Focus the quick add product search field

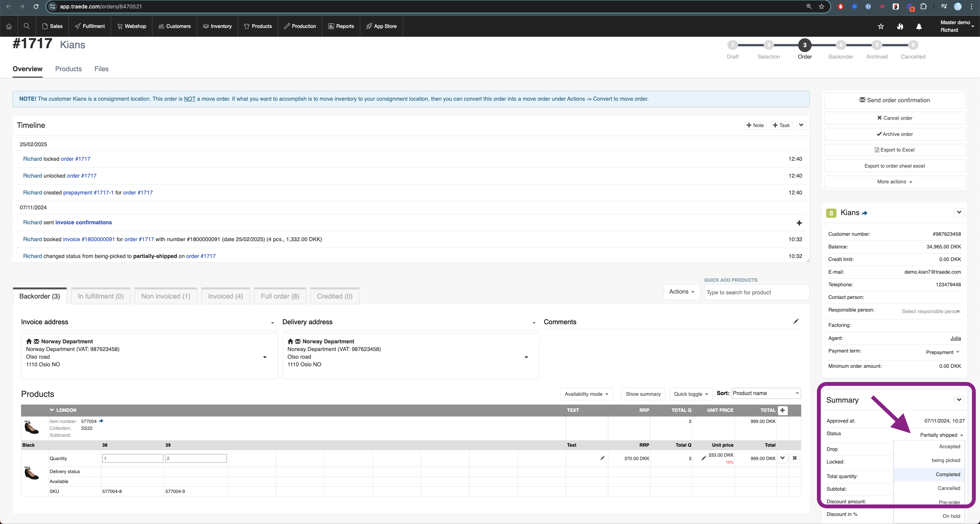[x=756, y=292]
